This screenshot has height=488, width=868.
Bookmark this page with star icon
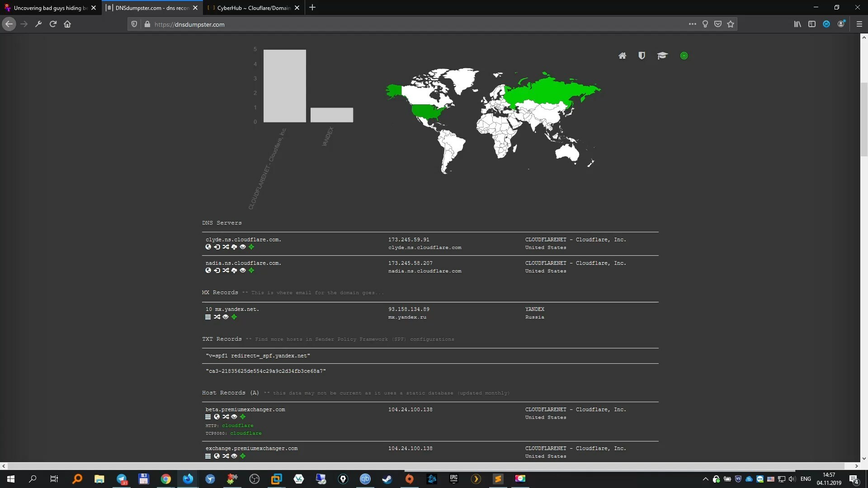pyautogui.click(x=731, y=24)
